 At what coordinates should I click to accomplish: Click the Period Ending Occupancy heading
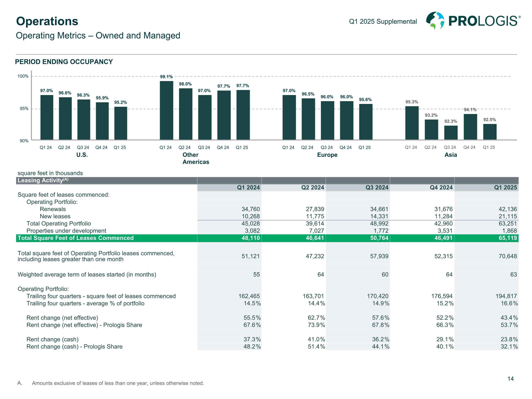[x=64, y=62]
